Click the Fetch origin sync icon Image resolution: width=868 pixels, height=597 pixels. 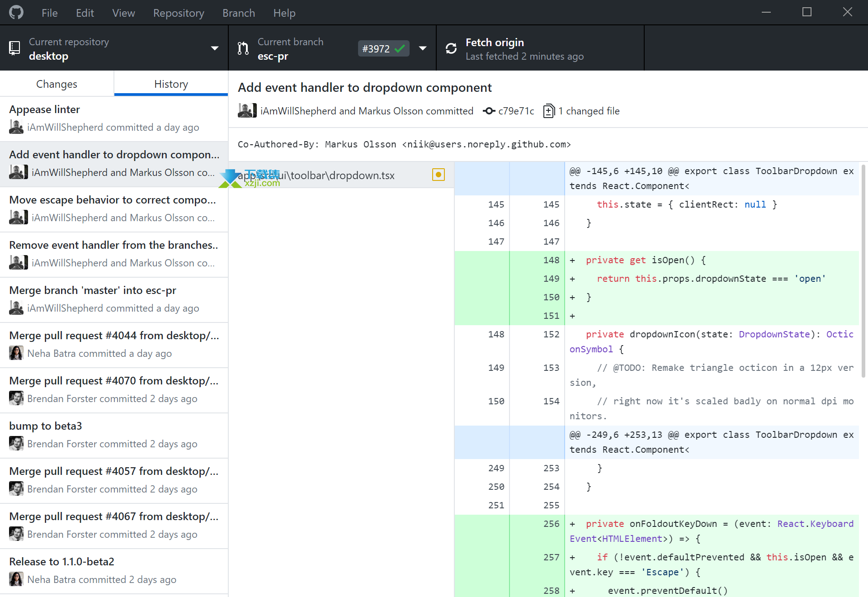tap(451, 48)
